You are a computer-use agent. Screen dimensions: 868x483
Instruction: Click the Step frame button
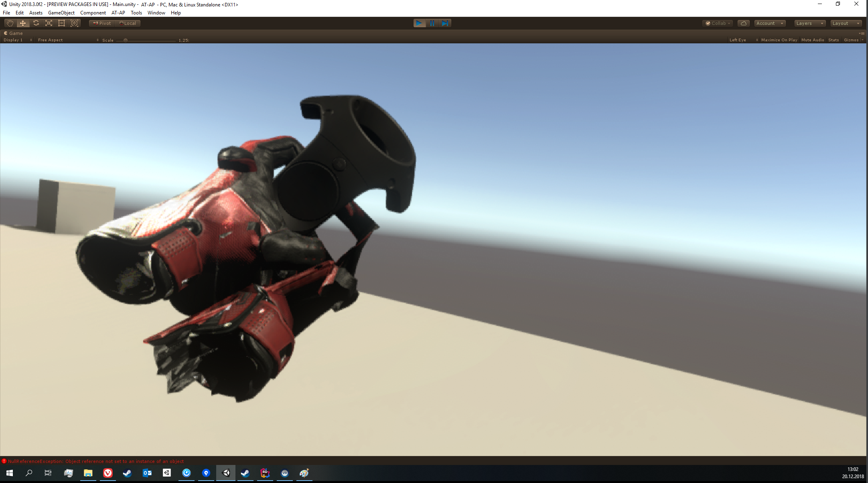(x=445, y=23)
